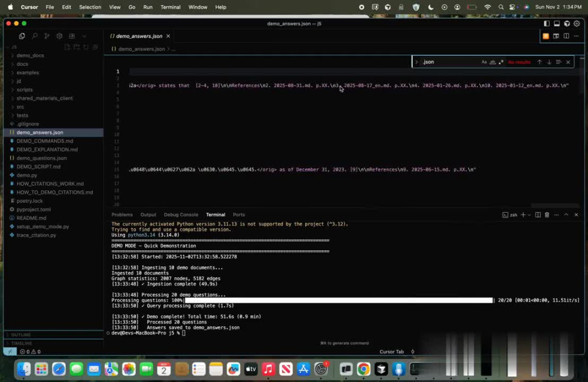Screen dimensions: 588x382
Task: Close the terminal panel
Action: tap(576, 215)
